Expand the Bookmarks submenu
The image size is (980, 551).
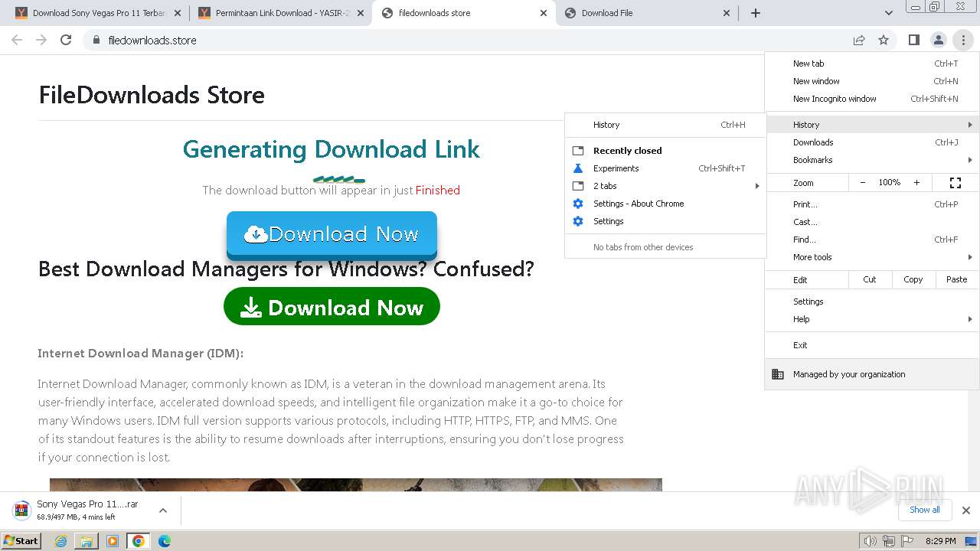tap(872, 160)
